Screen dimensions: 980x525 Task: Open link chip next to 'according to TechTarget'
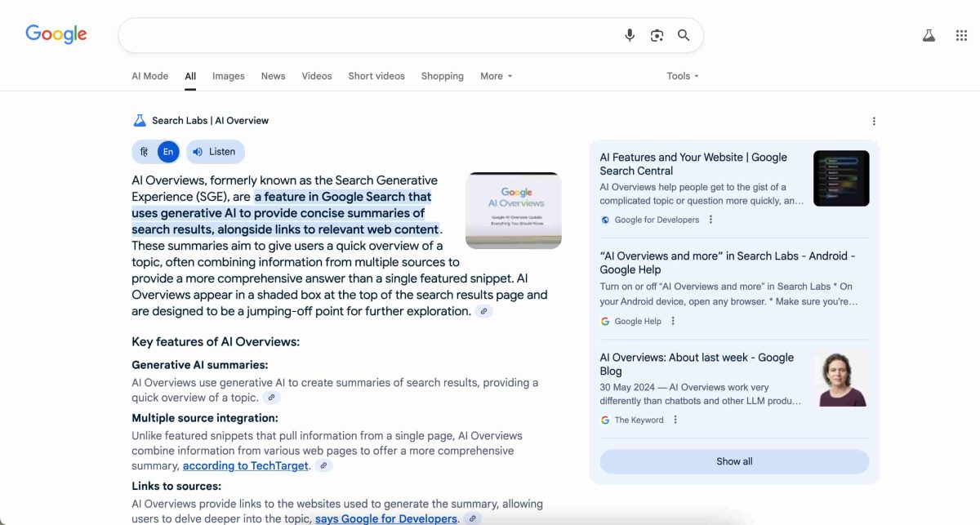point(324,465)
